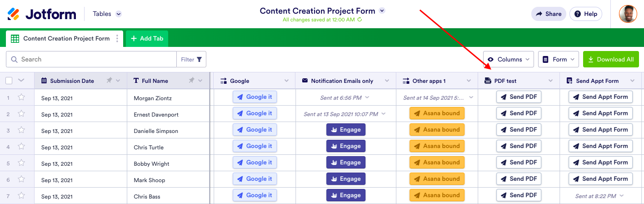Toggle the select-all rows checkbox
Viewport: 644px width, 204px height.
pos(9,81)
